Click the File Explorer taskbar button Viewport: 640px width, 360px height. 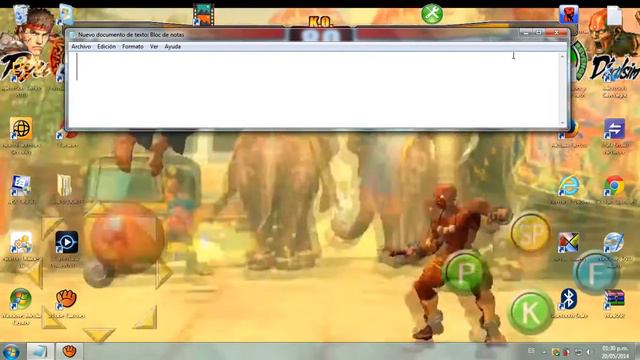tap(40, 352)
